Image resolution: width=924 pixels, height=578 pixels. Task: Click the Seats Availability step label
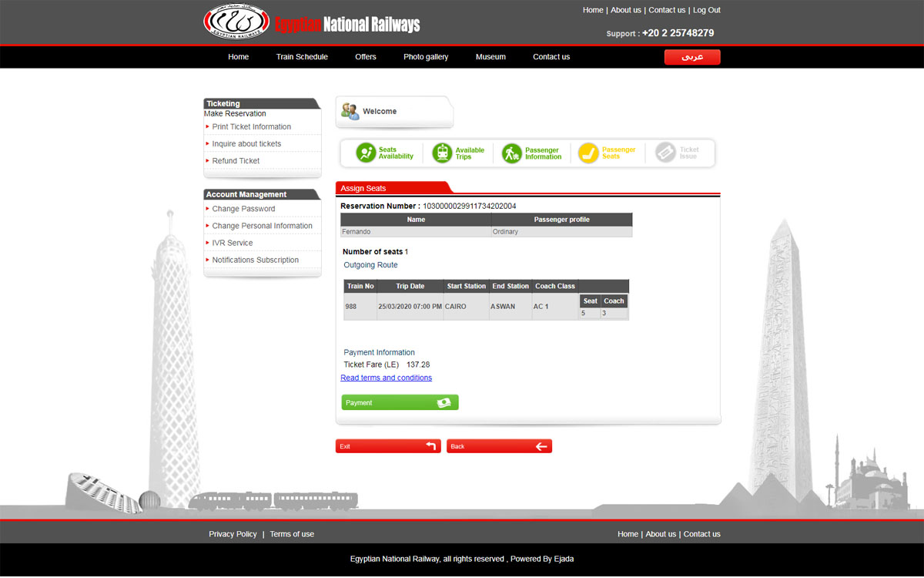(396, 153)
